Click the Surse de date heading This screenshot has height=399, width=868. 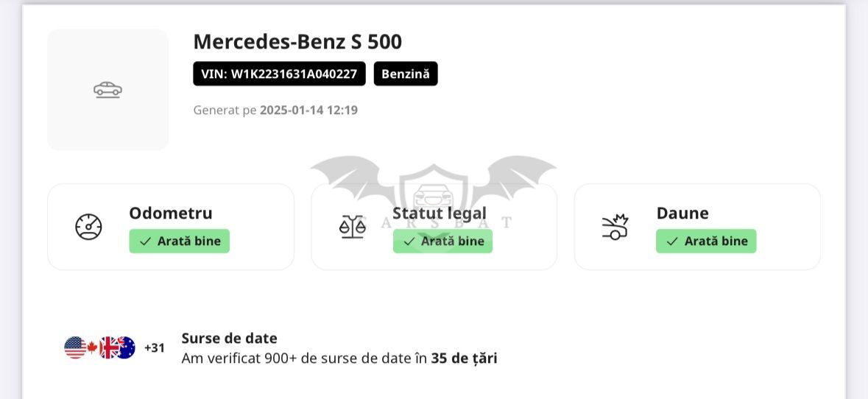(x=229, y=338)
